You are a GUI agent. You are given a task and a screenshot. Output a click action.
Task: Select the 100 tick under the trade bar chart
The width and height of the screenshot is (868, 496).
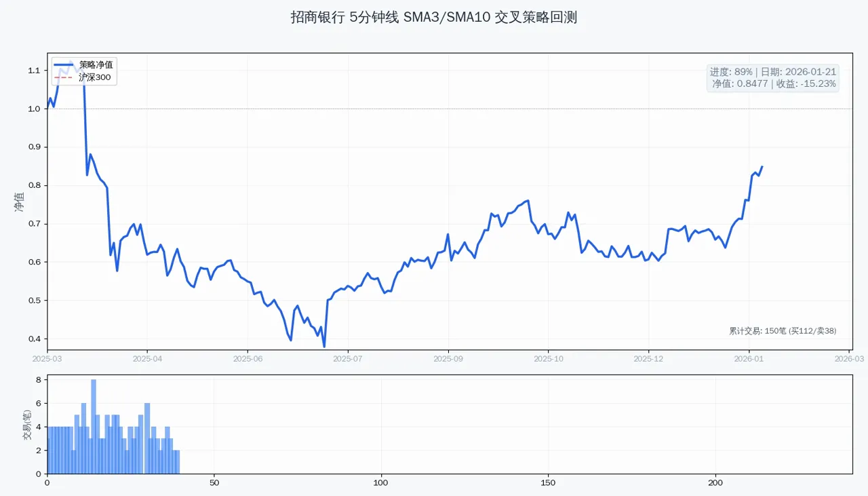pos(381,482)
